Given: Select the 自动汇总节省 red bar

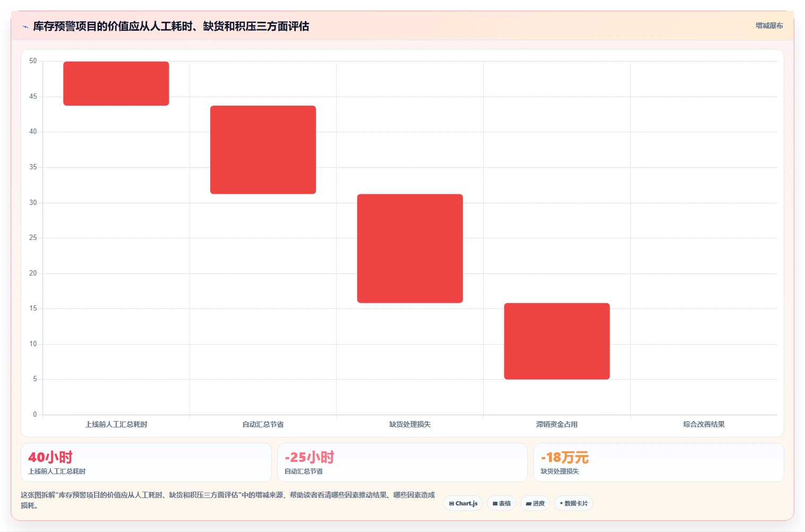Looking at the screenshot, I should 263,150.
